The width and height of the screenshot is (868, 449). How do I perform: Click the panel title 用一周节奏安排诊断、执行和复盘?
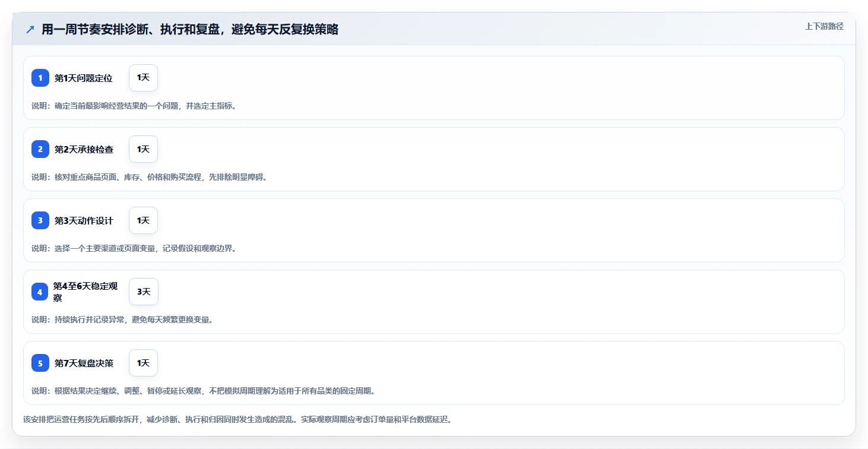coord(190,30)
